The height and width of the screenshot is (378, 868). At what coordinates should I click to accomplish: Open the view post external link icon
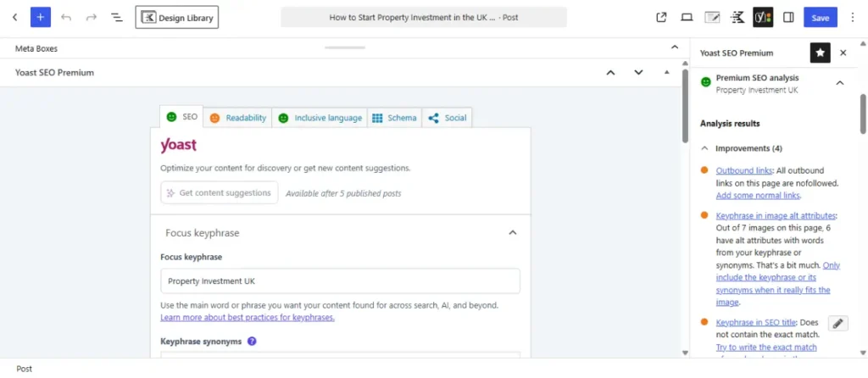coord(661,17)
